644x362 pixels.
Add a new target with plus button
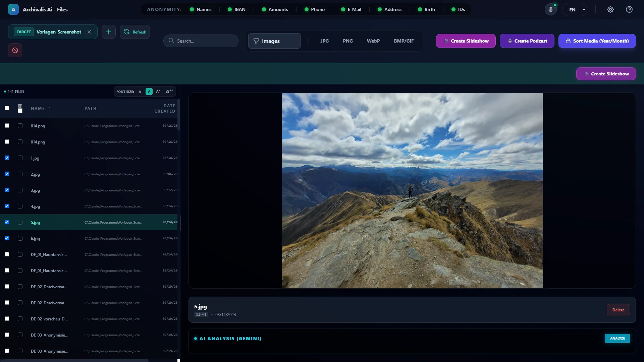(109, 32)
